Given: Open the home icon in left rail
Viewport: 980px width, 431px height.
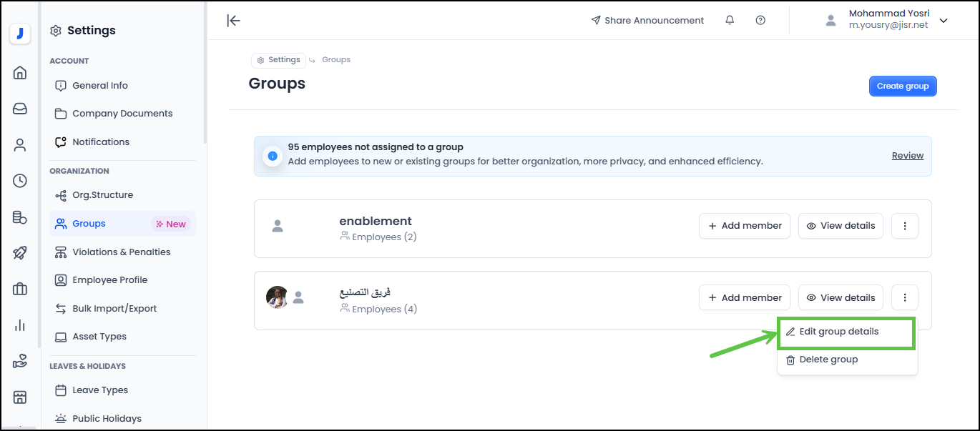Looking at the screenshot, I should tap(20, 72).
